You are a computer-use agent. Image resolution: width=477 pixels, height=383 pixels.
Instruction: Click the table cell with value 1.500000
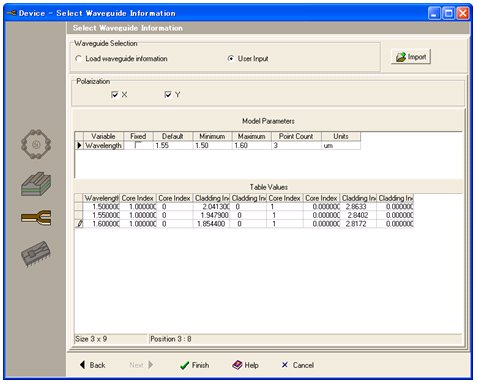coord(101,207)
